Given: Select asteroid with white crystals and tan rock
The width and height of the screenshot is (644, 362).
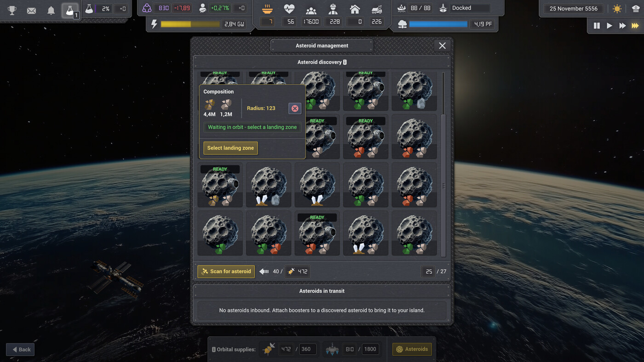Looking at the screenshot, I should point(366,233).
